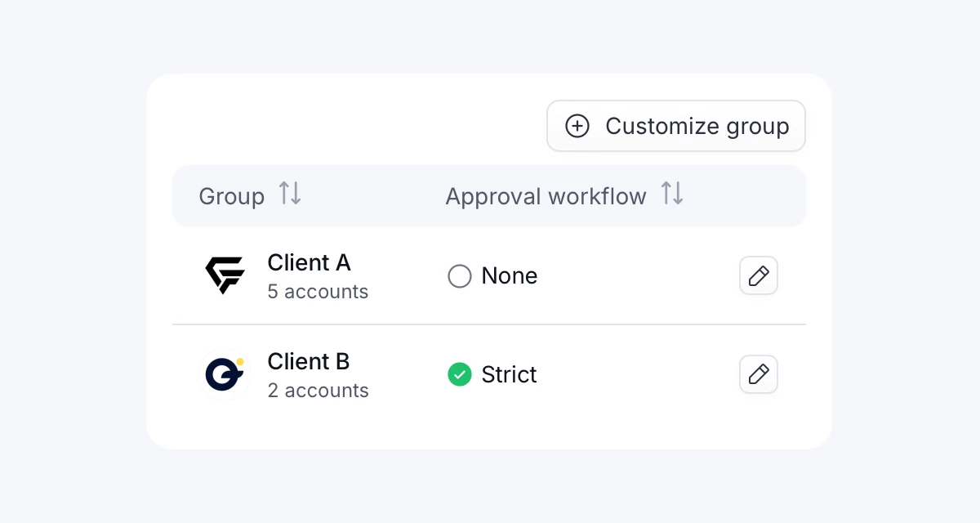
Task: Expand sorting options on the Group header
Action: coord(290,194)
